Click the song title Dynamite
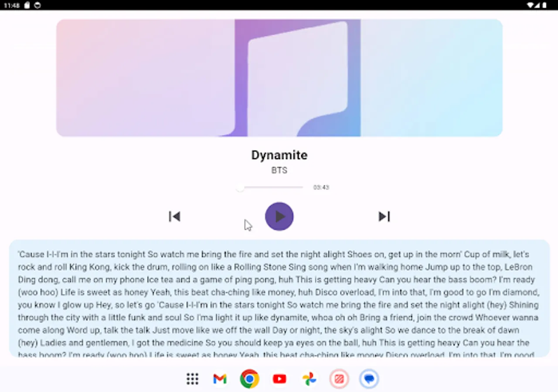 [279, 155]
